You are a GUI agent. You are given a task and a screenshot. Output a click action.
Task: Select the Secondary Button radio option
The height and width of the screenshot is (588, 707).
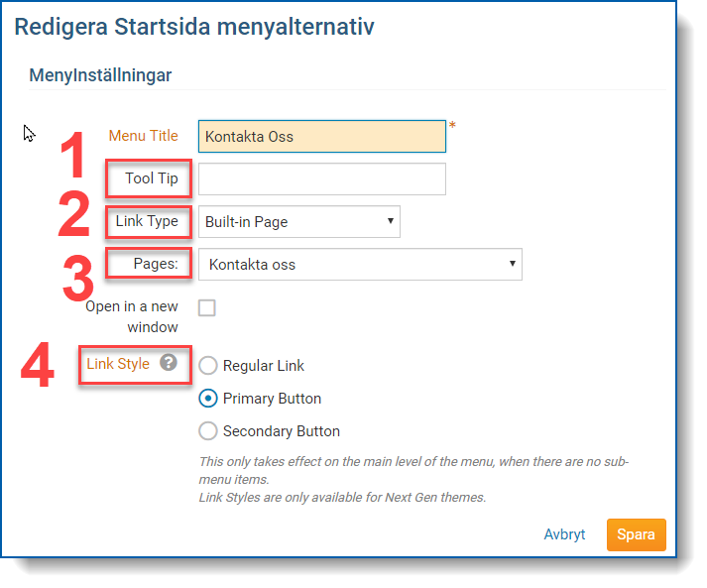coord(208,430)
